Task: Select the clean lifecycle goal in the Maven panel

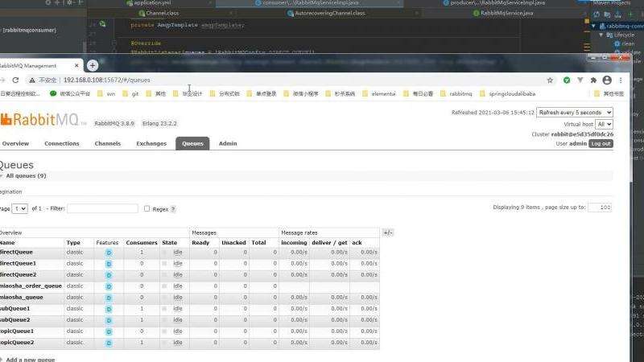Action: click(x=628, y=43)
